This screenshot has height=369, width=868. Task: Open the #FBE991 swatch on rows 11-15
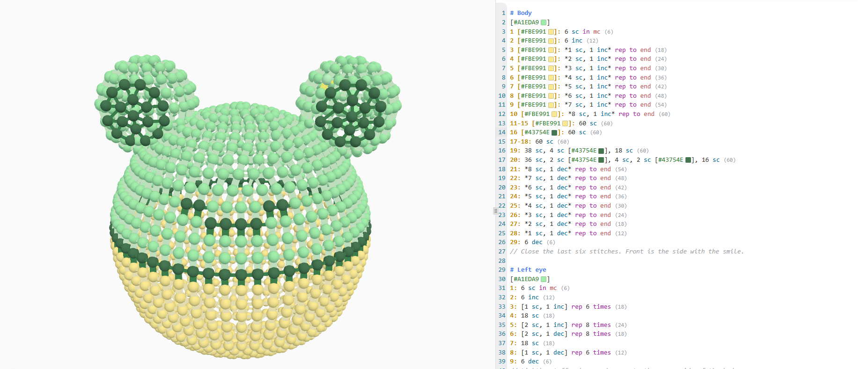[x=566, y=123]
